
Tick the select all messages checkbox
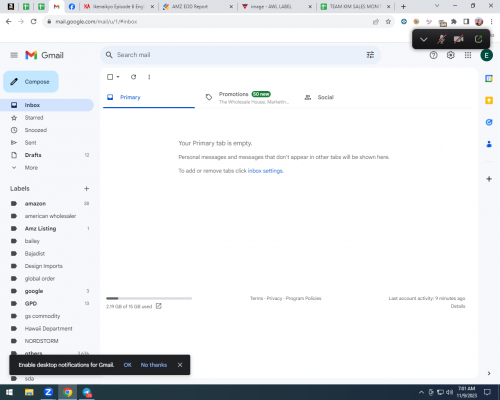[110, 77]
